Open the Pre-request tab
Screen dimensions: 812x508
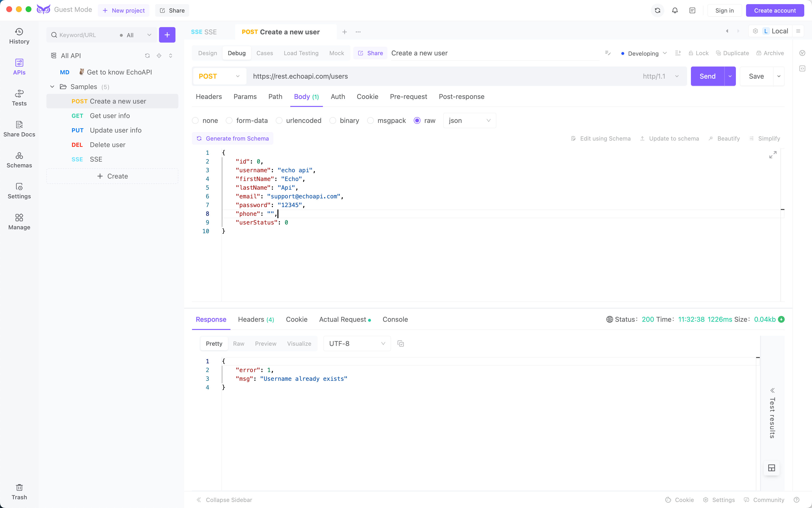[408, 97]
